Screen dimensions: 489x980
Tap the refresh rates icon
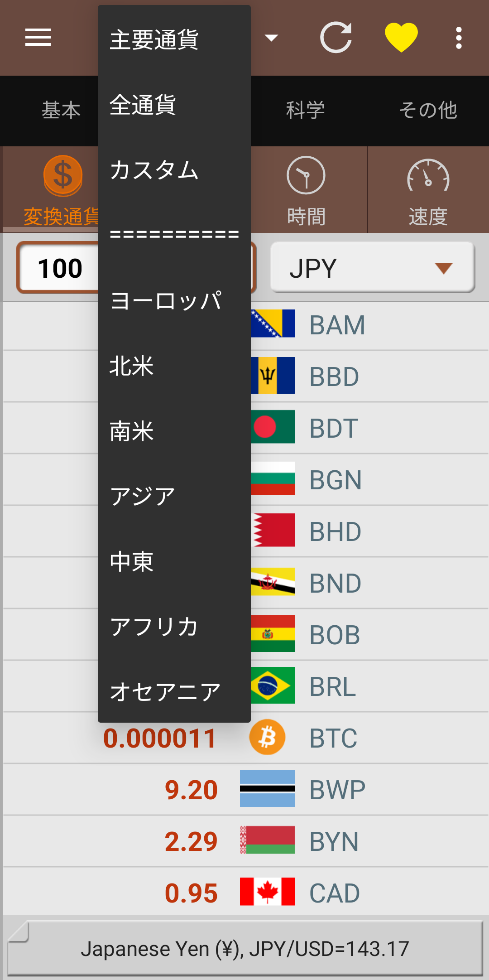pyautogui.click(x=336, y=37)
